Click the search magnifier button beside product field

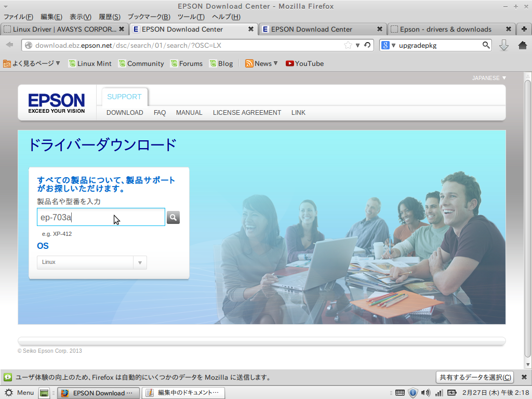tap(173, 218)
